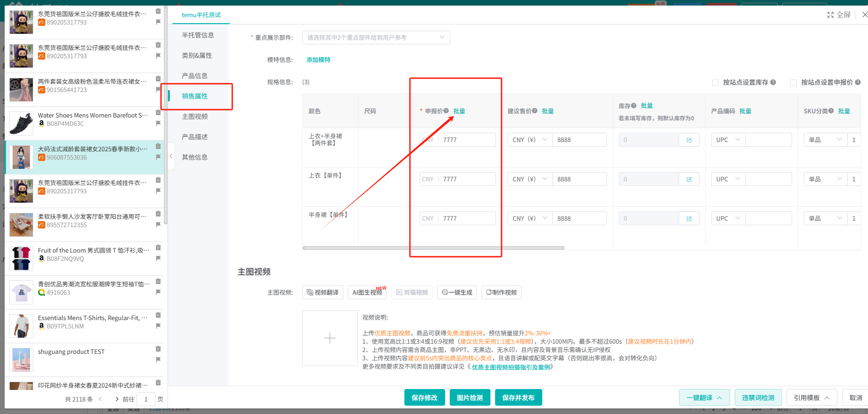Click the 添加模特 link
868x414 pixels.
318,60
